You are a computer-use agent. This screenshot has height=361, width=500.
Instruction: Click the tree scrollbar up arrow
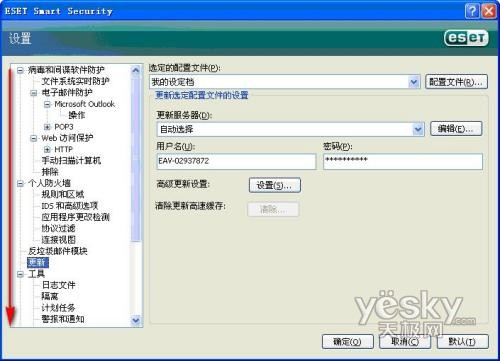click(136, 70)
